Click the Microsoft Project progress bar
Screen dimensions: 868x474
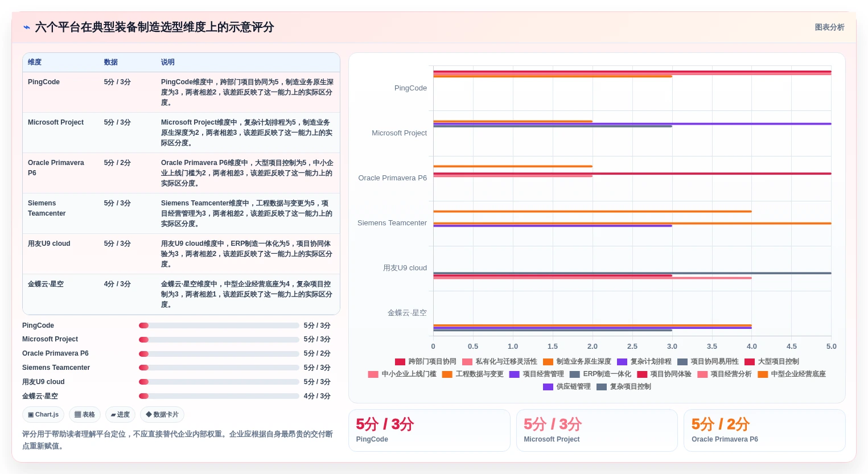pos(219,340)
